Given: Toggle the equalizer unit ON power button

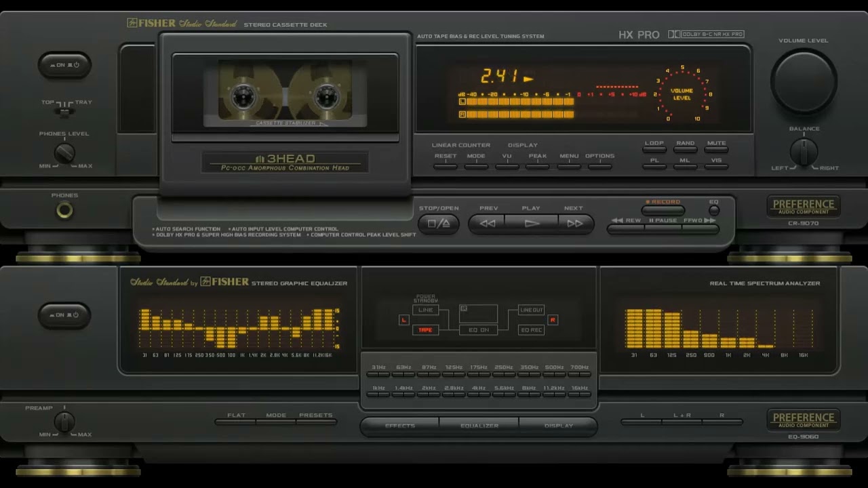Looking at the screenshot, I should [x=64, y=315].
